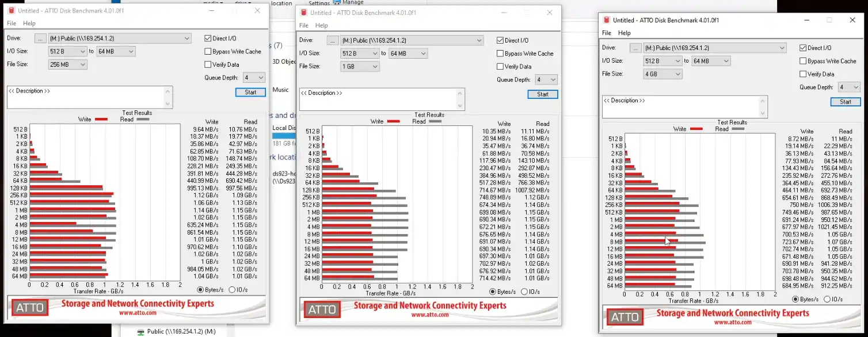Viewport: 868px width, 337px height.
Task: Toggle Verify Data in the left window
Action: pyautogui.click(x=208, y=64)
